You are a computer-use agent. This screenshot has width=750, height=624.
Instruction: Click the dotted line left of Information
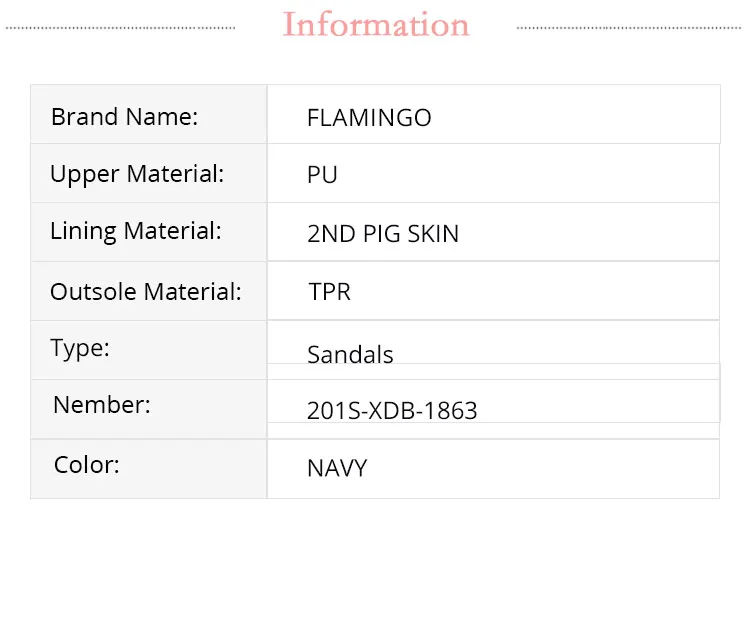coord(120,28)
